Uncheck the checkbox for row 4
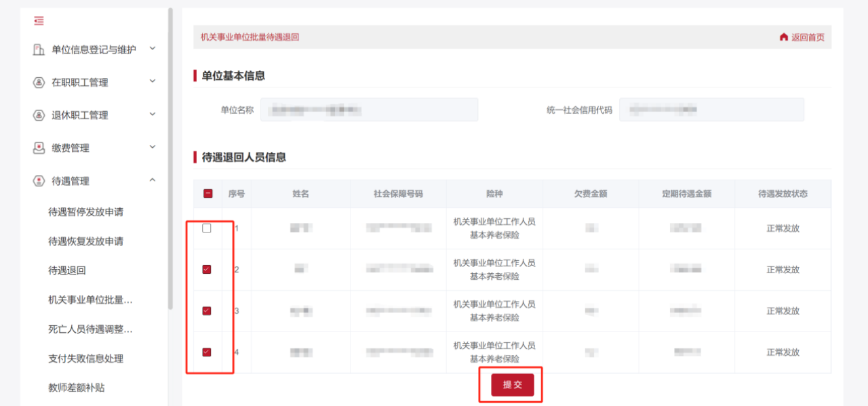 pyautogui.click(x=207, y=352)
